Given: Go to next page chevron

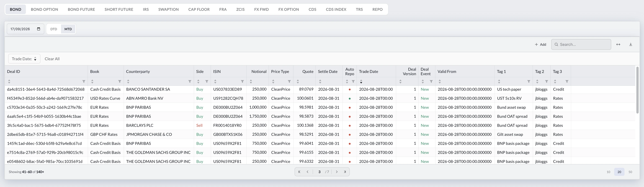Looking at the screenshot, I should [x=337, y=172].
